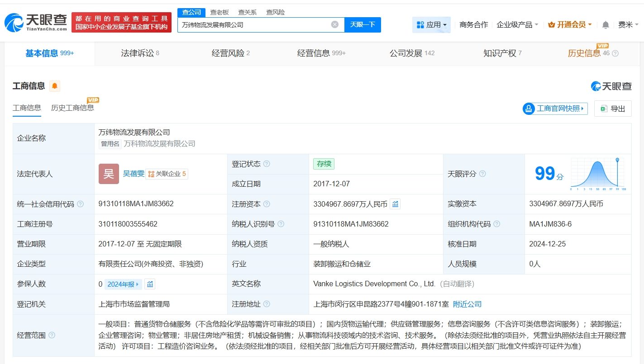Screen dimensions: 644x364
Task: Open help icon next to 天眼评分
Action: pos(482,174)
